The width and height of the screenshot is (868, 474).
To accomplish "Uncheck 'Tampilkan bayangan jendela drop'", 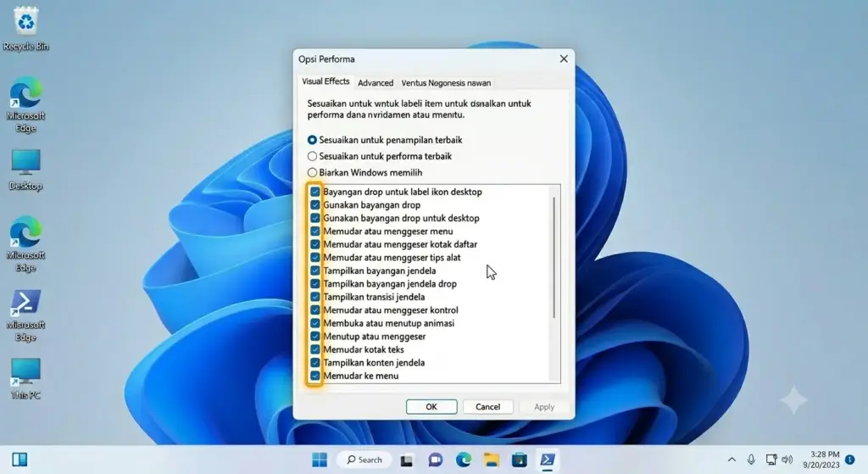I will click(315, 283).
